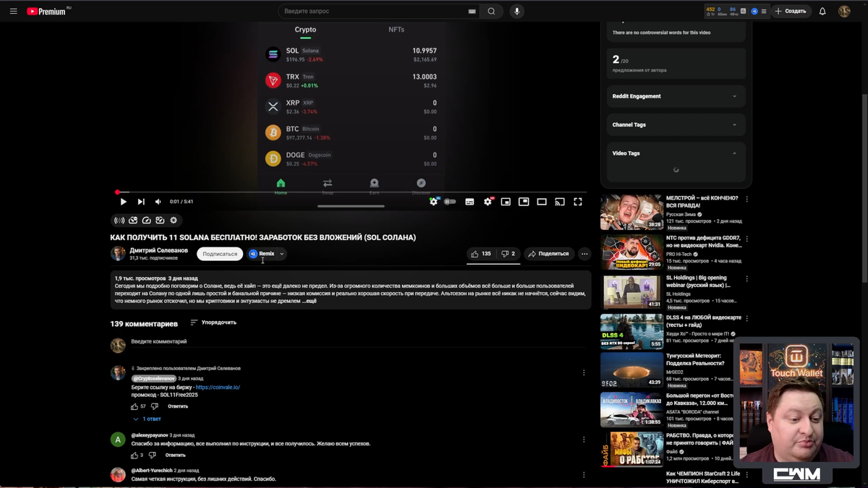This screenshot has width=868, height=488.
Task: Open the player settings gear with HD badge
Action: pos(488,202)
